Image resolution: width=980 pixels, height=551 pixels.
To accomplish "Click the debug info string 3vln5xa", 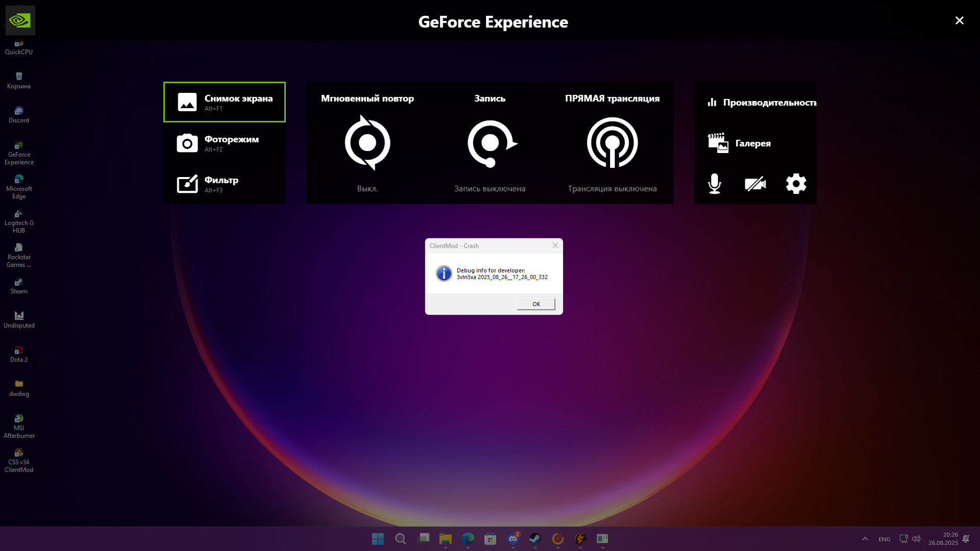I will pos(502,278).
